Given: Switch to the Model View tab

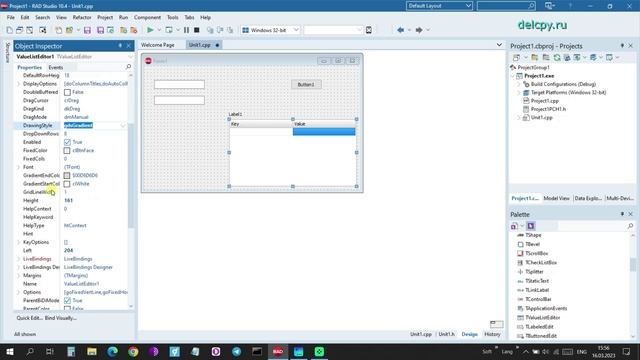Looking at the screenshot, I should pos(556,198).
